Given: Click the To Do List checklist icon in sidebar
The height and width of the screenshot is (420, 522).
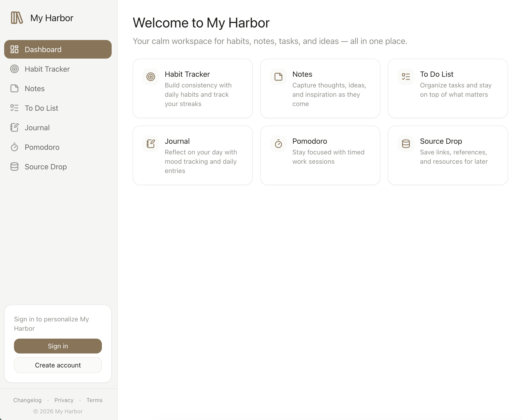Looking at the screenshot, I should [14, 108].
